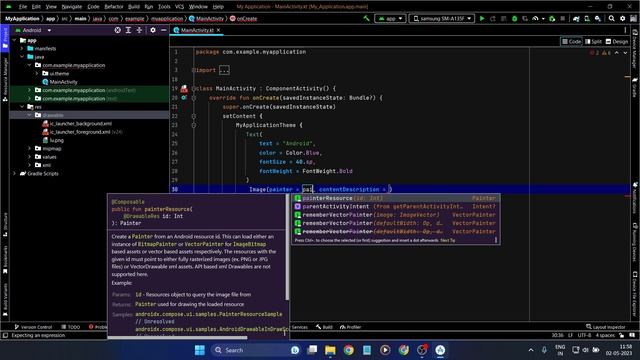Toggle the Project tool window side tab
640x360 pixels.
5,38
